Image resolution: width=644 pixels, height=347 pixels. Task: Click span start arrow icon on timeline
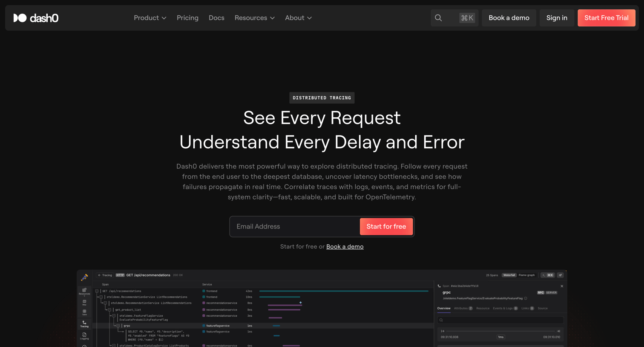click(443, 331)
